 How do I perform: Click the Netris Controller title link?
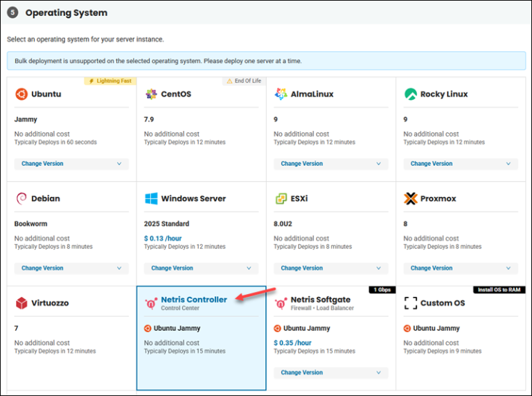(194, 300)
